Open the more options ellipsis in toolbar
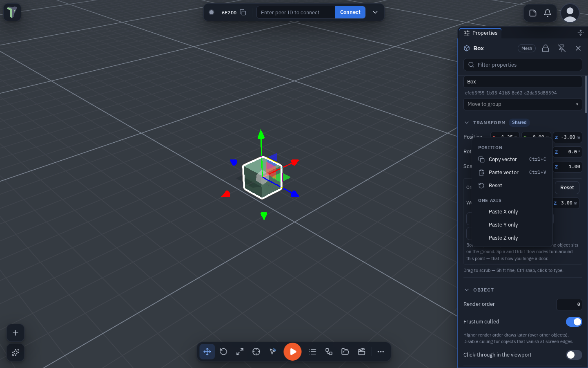 point(381,352)
